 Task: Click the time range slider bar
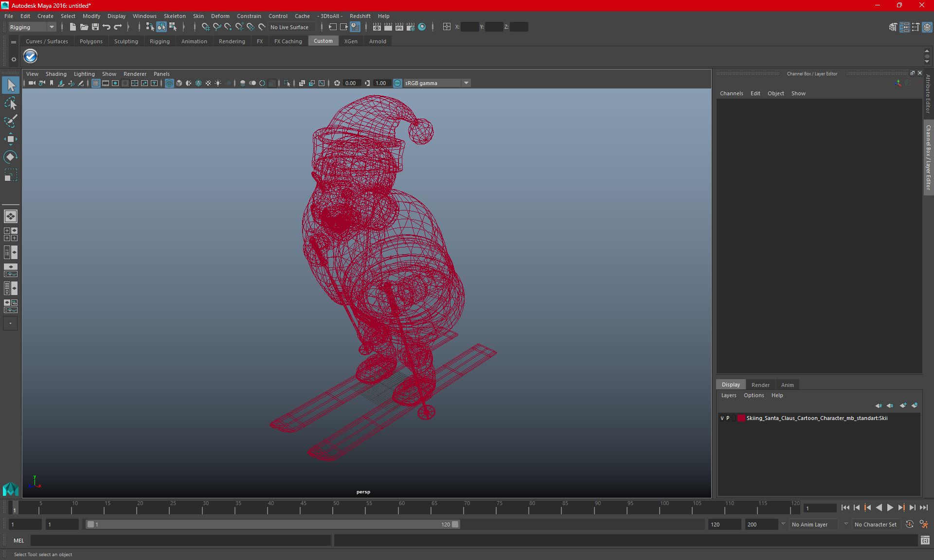click(x=272, y=525)
